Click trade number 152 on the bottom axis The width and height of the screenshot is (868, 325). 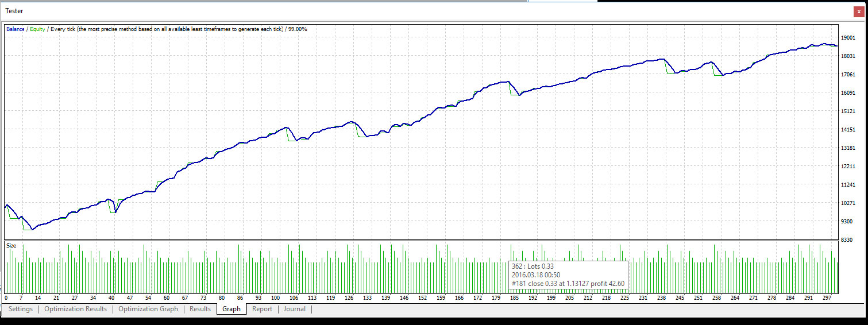click(422, 298)
